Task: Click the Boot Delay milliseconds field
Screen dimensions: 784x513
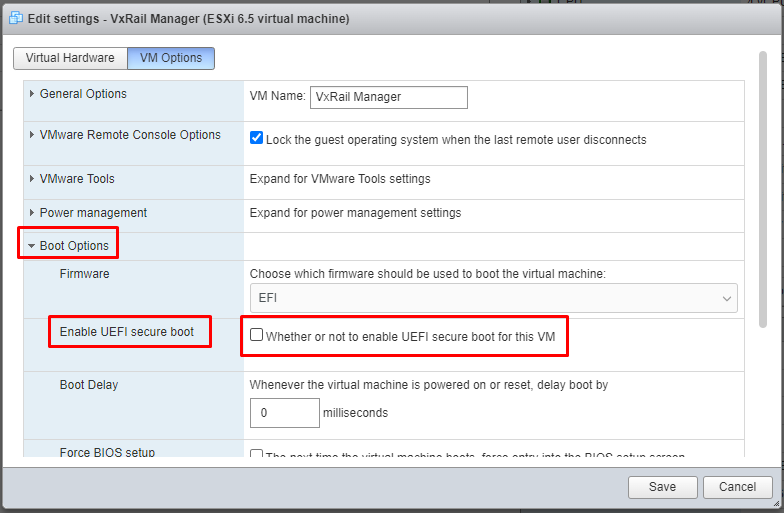Action: coord(284,412)
